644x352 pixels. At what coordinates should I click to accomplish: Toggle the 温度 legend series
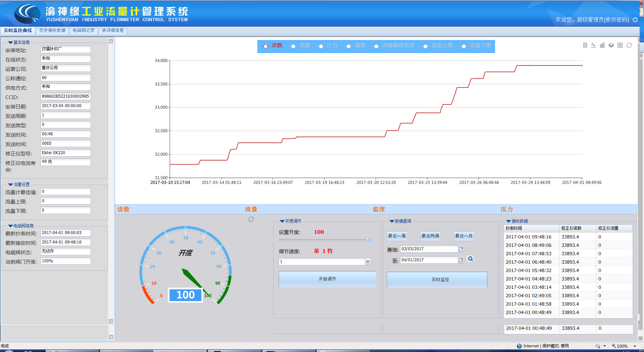(x=356, y=46)
